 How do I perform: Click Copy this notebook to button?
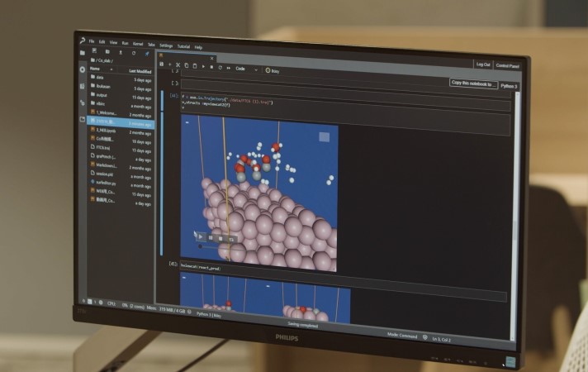pyautogui.click(x=473, y=83)
